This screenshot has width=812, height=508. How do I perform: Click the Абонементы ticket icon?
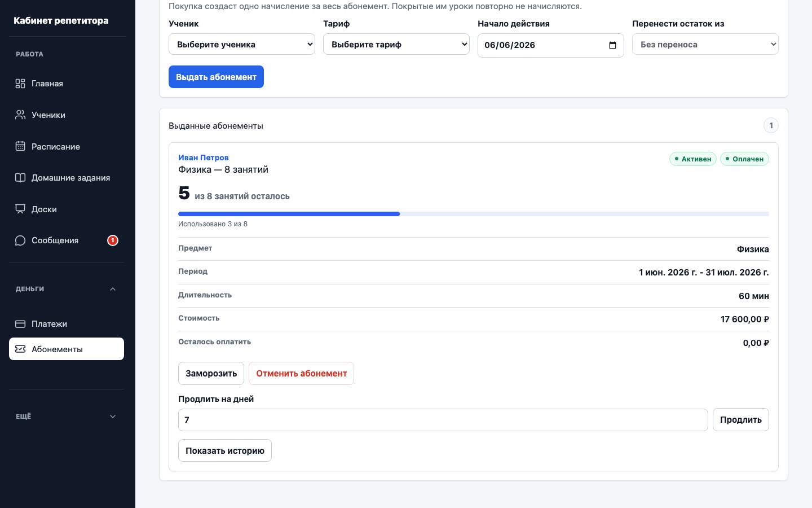tap(20, 349)
